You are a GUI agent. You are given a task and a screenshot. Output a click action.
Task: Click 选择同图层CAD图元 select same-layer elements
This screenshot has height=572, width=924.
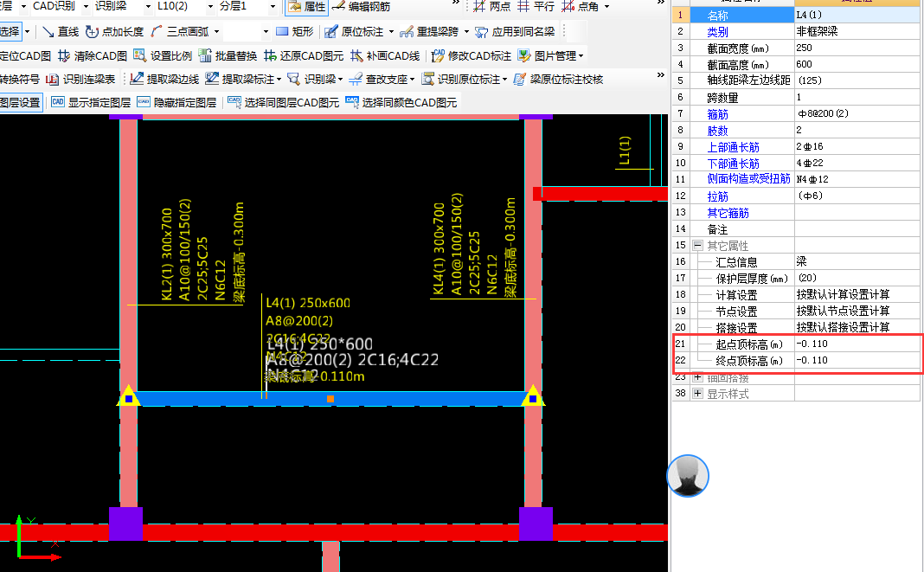point(283,103)
